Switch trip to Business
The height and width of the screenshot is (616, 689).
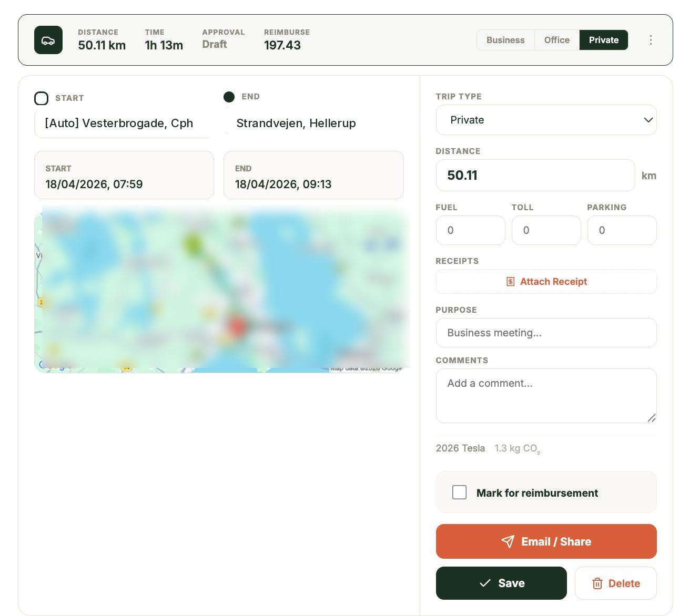pyautogui.click(x=505, y=40)
